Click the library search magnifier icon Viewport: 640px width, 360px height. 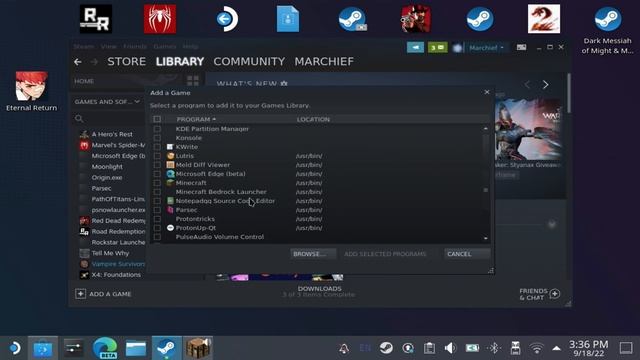(x=79, y=118)
